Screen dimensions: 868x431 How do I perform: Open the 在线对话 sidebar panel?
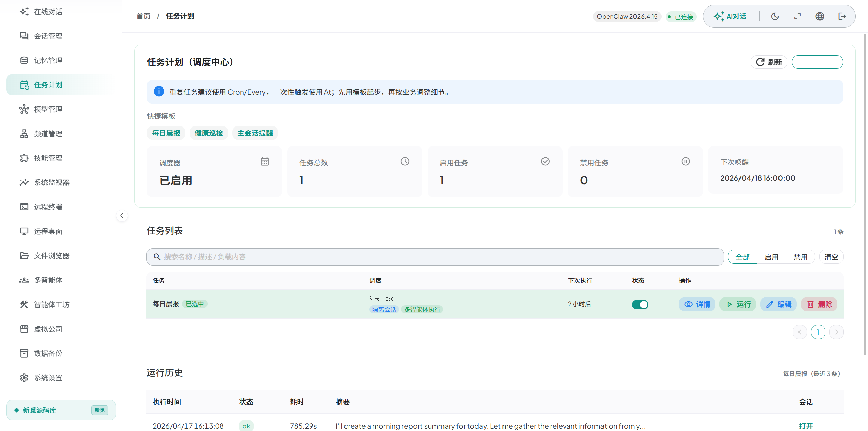48,11
